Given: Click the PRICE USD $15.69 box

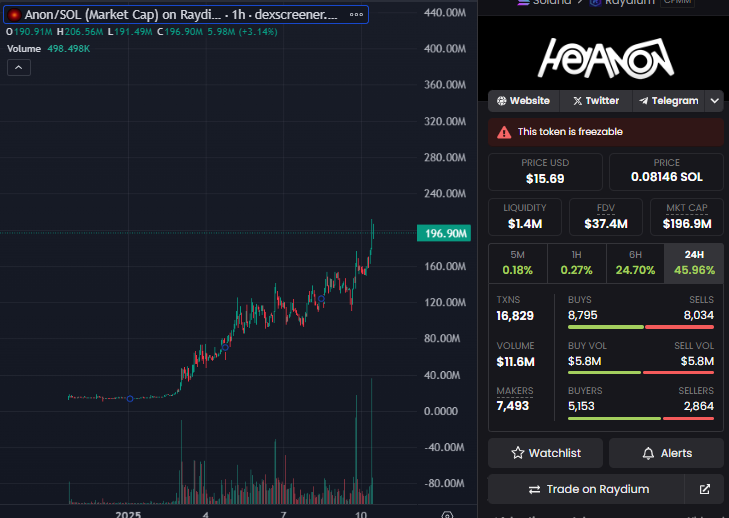Looking at the screenshot, I should click(545, 172).
